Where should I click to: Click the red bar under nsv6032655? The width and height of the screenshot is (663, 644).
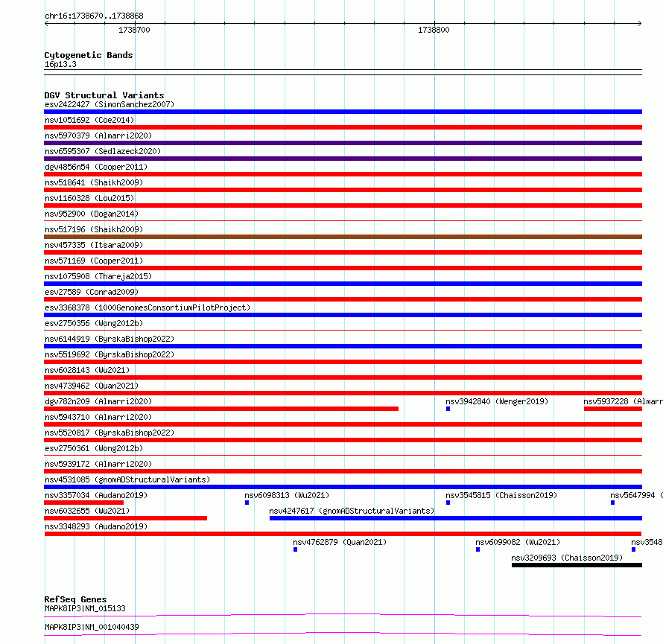126,518
